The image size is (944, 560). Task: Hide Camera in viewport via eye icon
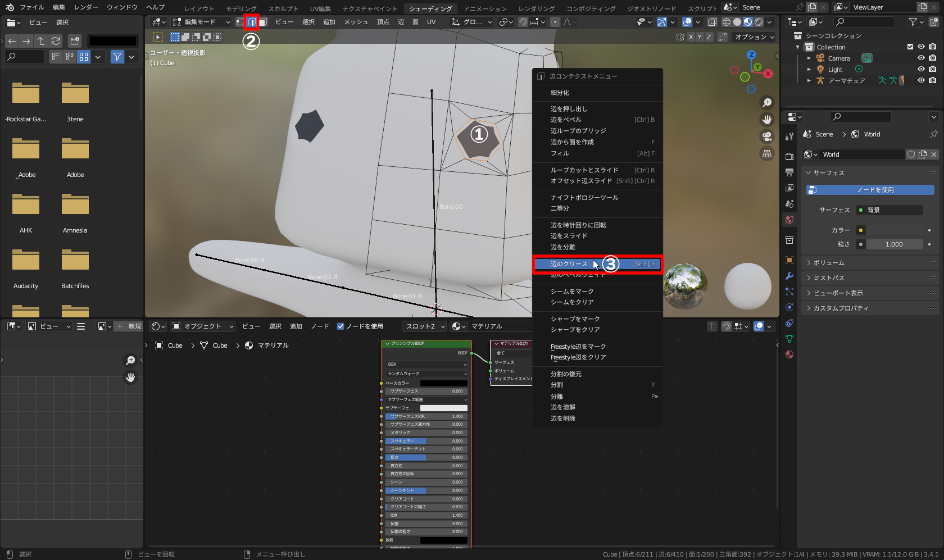coord(921,58)
